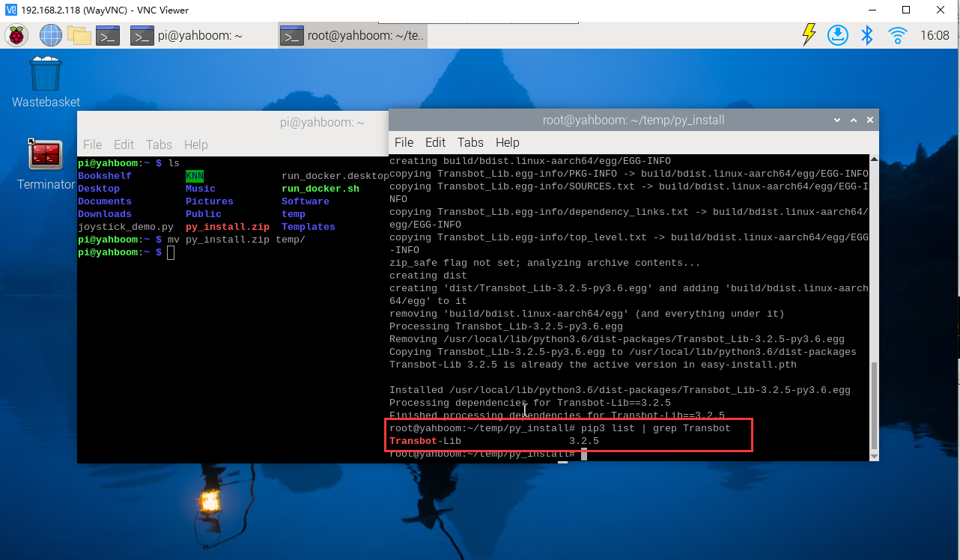960x560 pixels.
Task: Click the 'mv py_install.zip temp/' command line
Action: [237, 240]
